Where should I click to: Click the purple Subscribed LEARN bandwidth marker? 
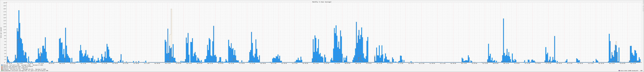pos(619,71)
